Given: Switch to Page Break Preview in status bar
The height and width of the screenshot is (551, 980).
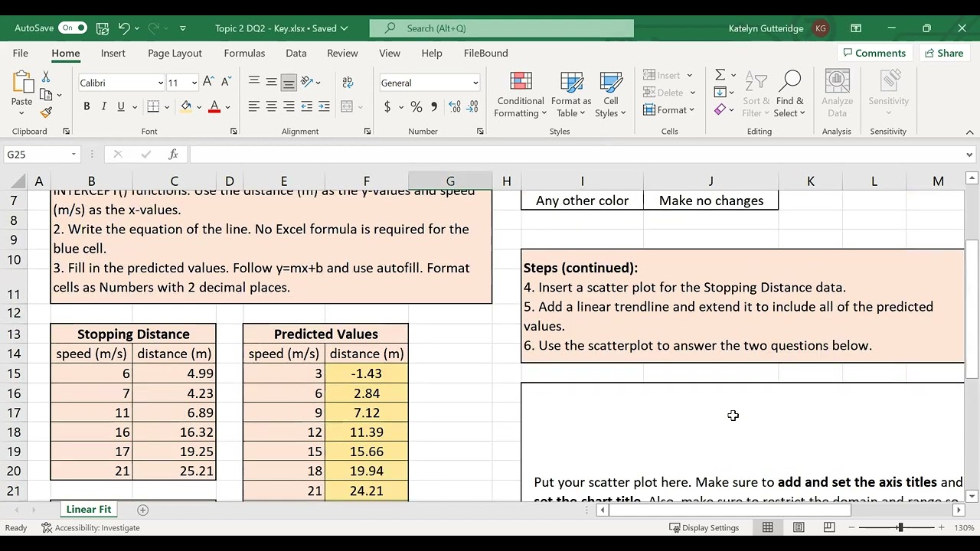Looking at the screenshot, I should coord(829,527).
